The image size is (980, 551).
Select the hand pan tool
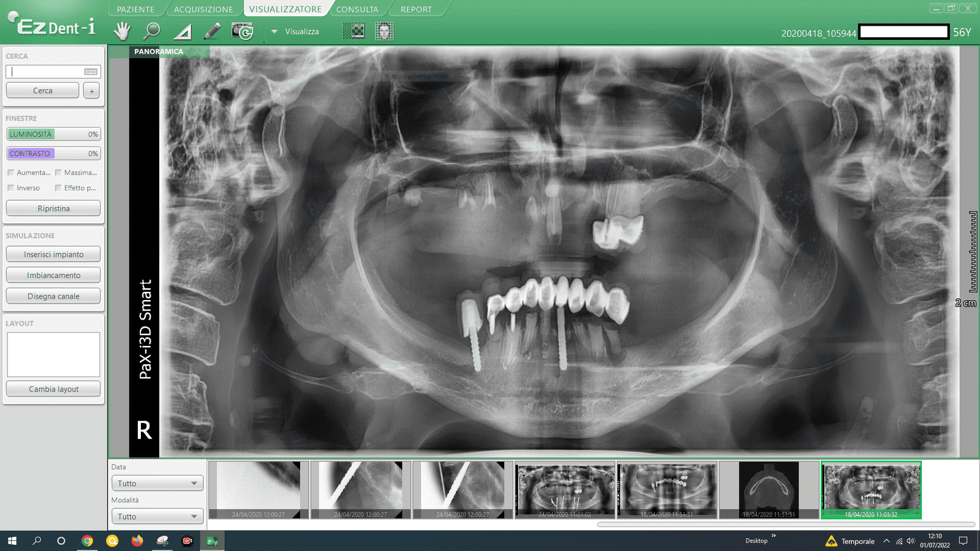point(123,31)
